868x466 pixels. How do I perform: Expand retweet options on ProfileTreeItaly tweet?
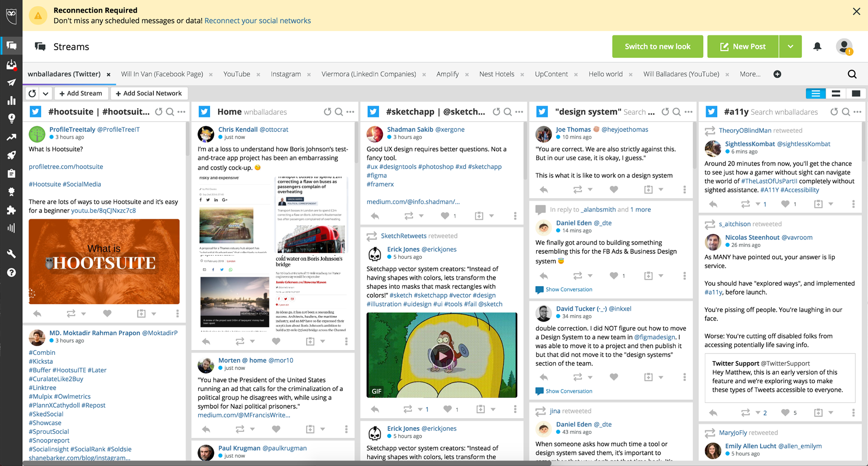tap(83, 313)
